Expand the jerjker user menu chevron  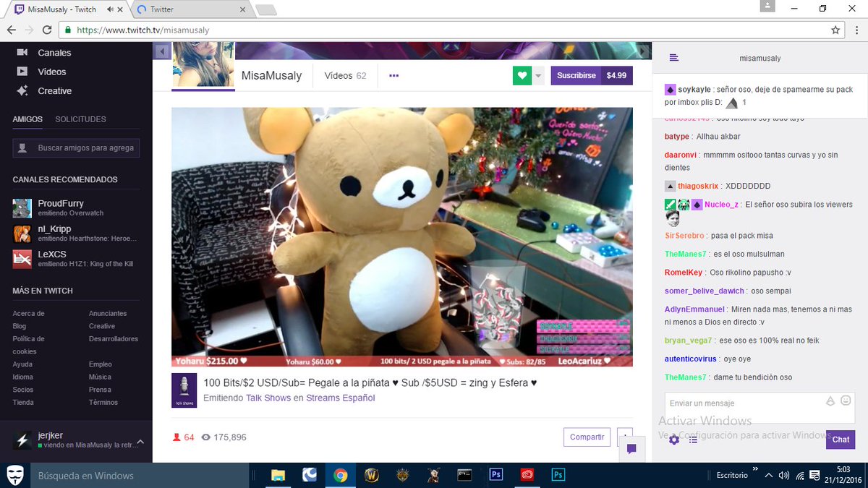tap(140, 442)
